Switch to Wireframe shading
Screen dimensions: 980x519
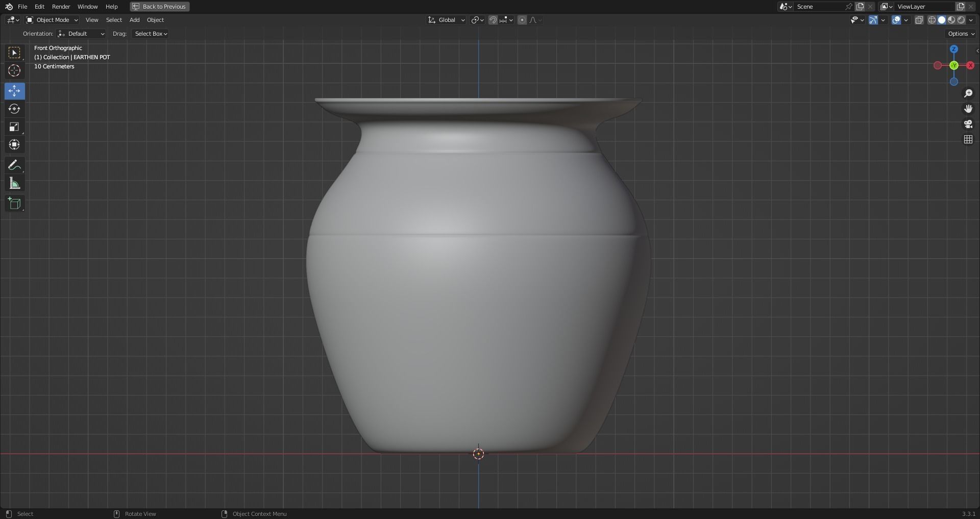pyautogui.click(x=932, y=20)
